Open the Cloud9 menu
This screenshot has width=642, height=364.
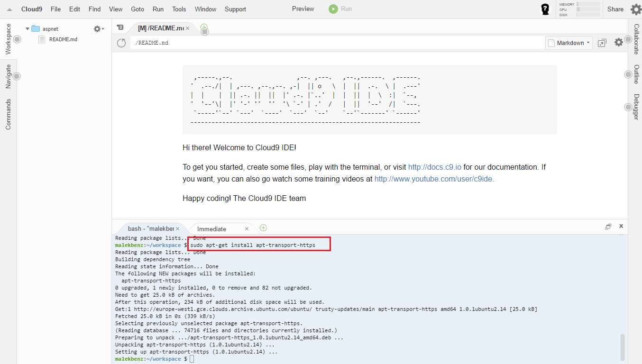pos(31,9)
